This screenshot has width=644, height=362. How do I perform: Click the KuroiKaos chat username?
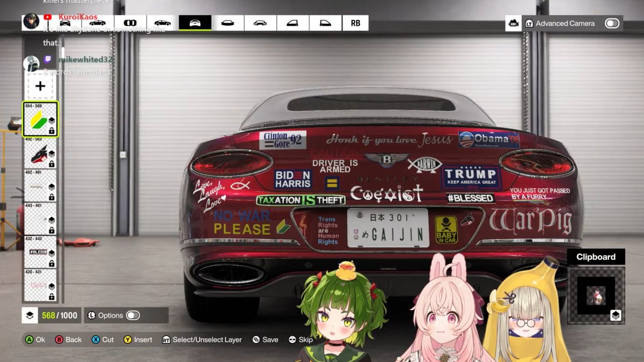click(77, 17)
